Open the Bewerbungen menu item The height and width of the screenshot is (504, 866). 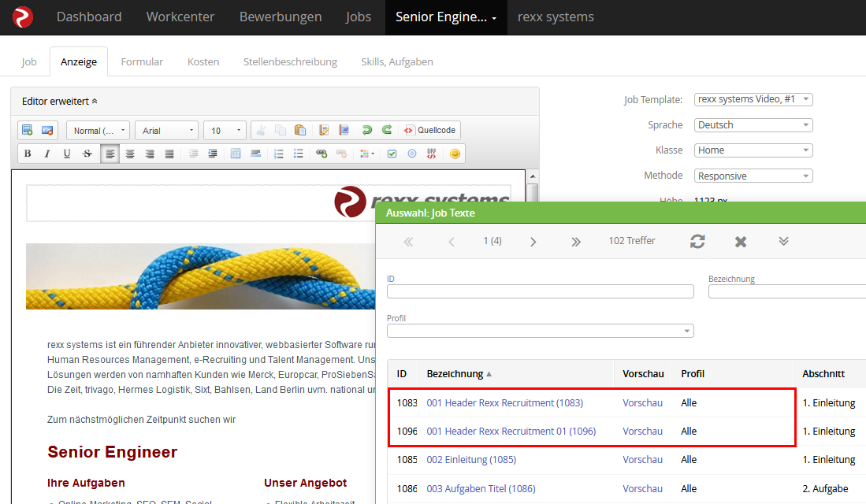point(280,17)
